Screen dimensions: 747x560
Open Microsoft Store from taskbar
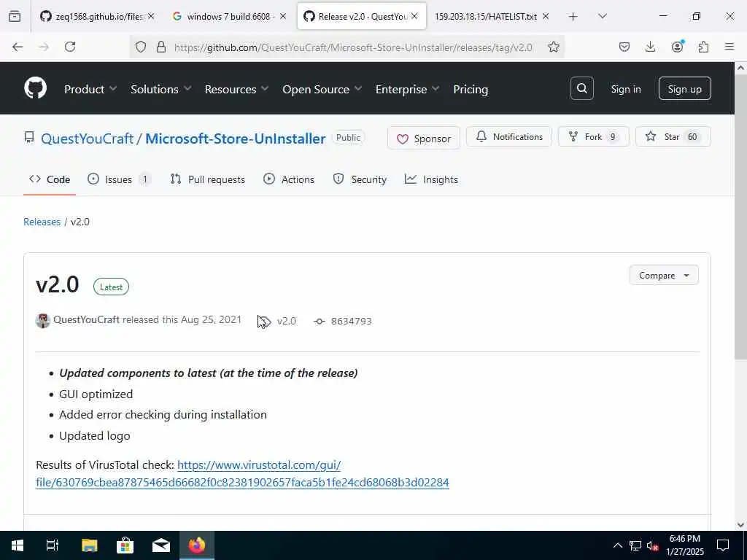coord(125,545)
